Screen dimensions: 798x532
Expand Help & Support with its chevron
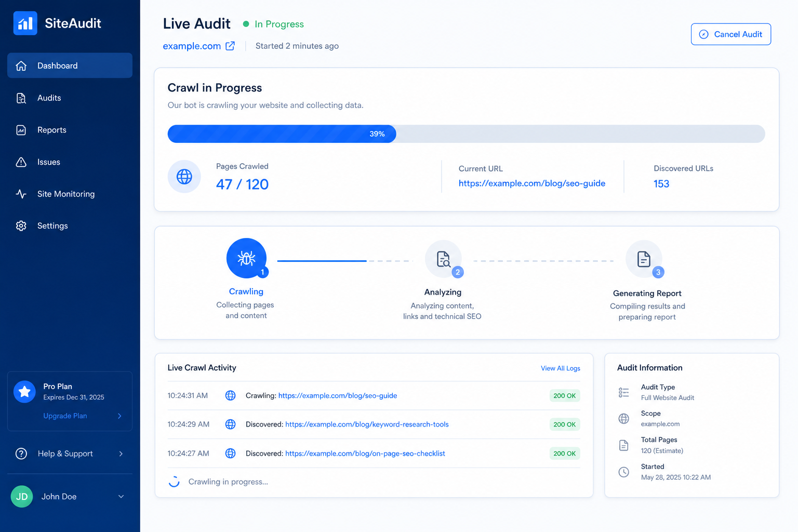(121, 454)
